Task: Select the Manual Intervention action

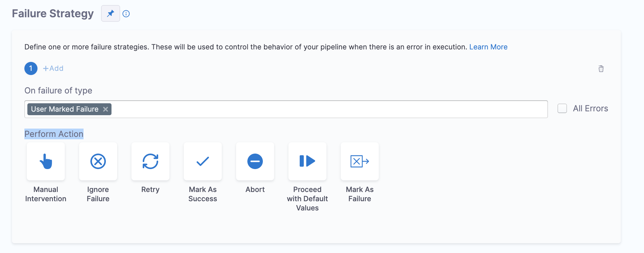Action: [46, 161]
